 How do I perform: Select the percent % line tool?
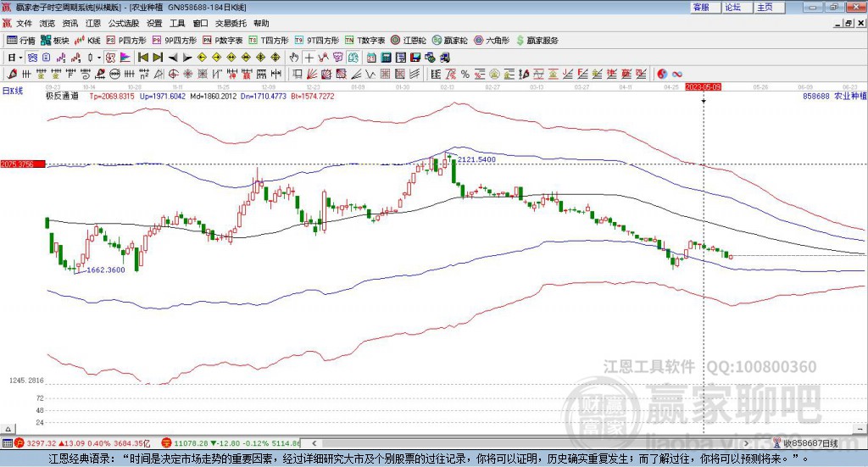(x=465, y=74)
